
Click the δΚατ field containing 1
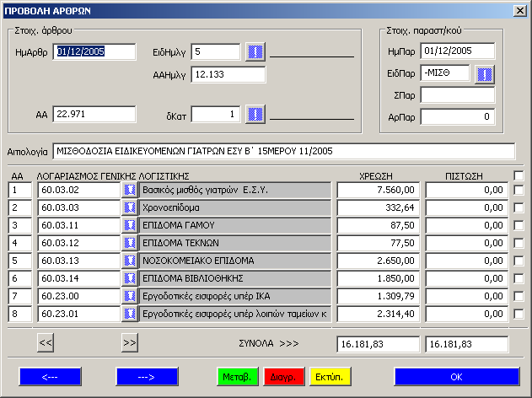216,115
